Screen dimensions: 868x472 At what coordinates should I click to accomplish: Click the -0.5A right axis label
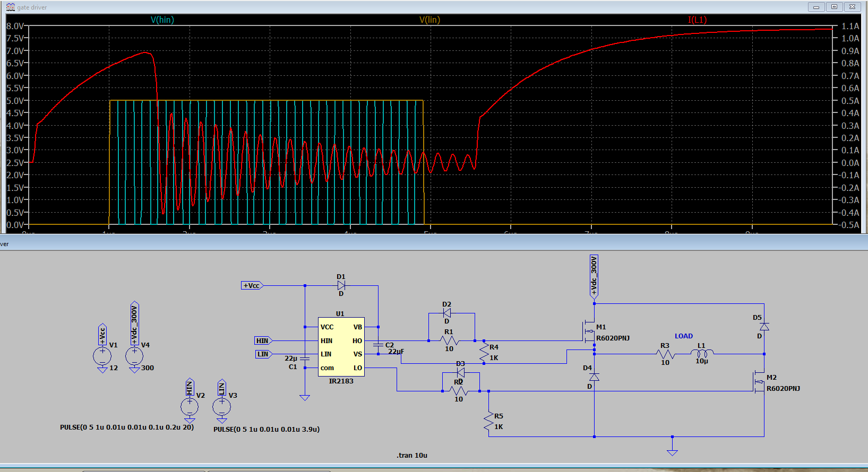848,224
